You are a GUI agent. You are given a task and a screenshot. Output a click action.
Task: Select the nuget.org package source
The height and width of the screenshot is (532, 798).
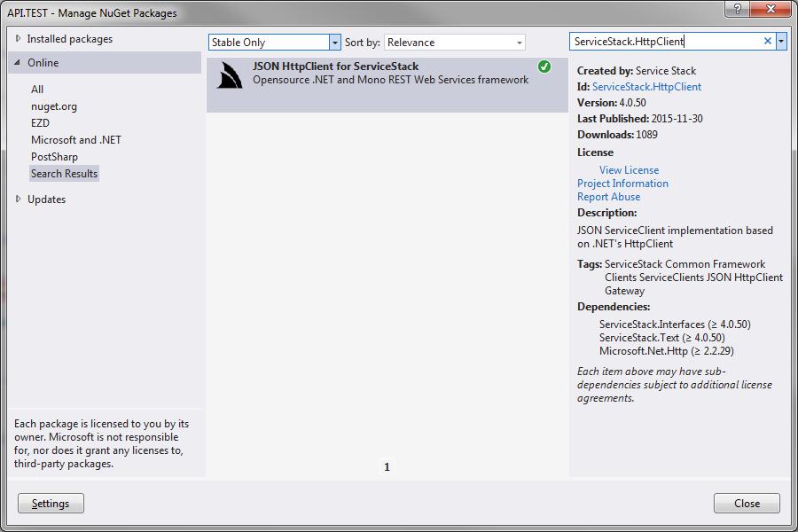(54, 106)
